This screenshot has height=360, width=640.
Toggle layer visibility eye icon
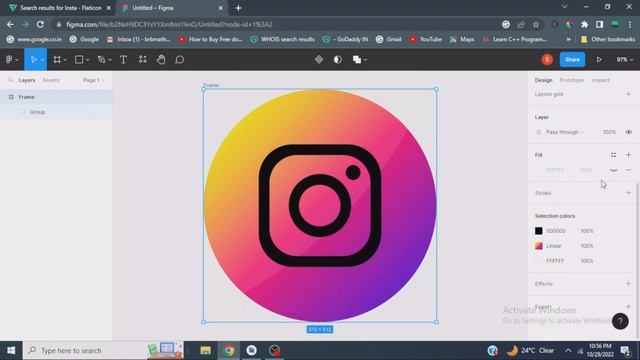click(x=629, y=132)
